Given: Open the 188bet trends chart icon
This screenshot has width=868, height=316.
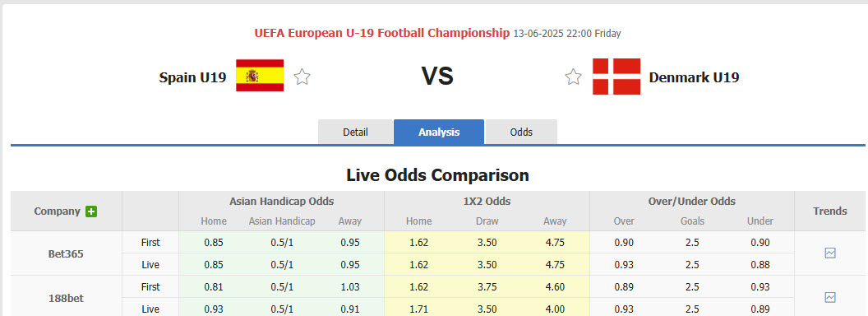Looking at the screenshot, I should 830,298.
